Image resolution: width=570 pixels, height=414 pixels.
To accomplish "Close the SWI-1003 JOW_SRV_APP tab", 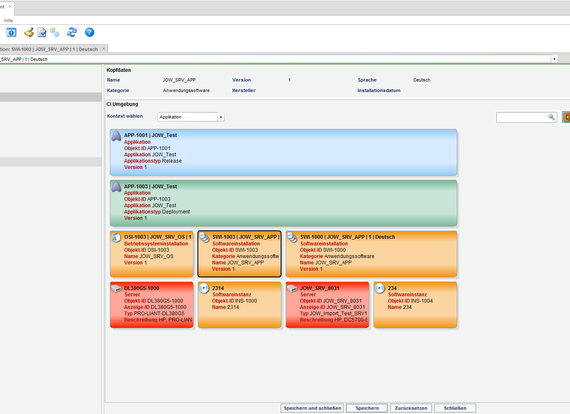I will tap(104, 49).
